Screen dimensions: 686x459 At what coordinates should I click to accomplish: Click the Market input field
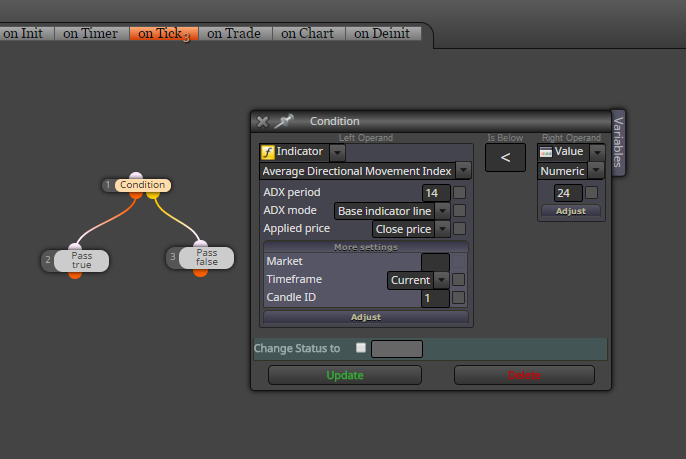435,262
